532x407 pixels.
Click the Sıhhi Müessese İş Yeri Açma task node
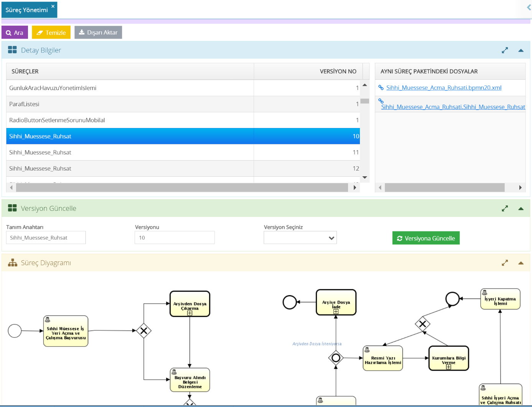(66, 331)
